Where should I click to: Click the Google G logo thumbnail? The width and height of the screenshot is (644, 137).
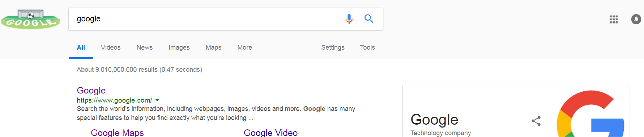pyautogui.click(x=591, y=113)
